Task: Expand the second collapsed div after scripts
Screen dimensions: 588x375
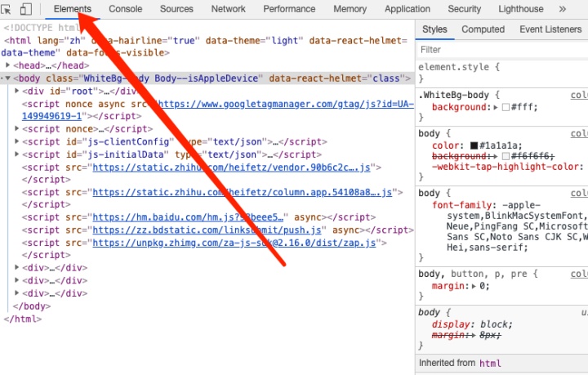Action: click(x=16, y=280)
